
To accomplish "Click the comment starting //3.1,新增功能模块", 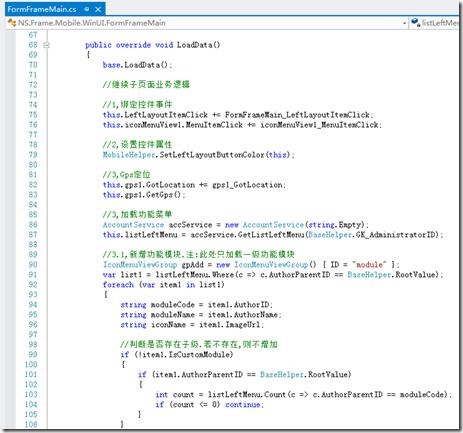I will click(x=199, y=254).
